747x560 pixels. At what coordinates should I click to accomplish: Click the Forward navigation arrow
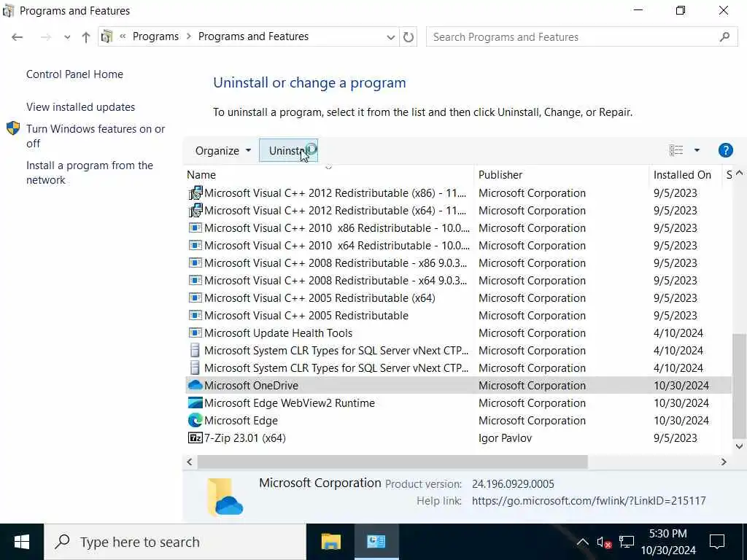tap(46, 37)
